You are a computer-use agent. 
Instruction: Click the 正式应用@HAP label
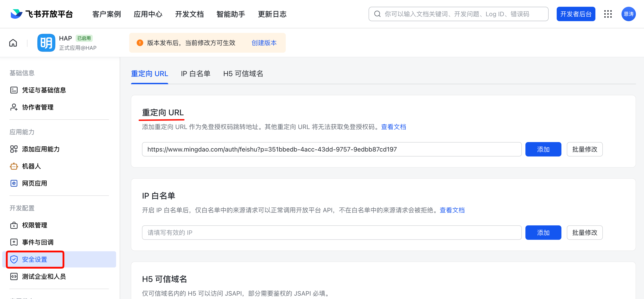77,48
